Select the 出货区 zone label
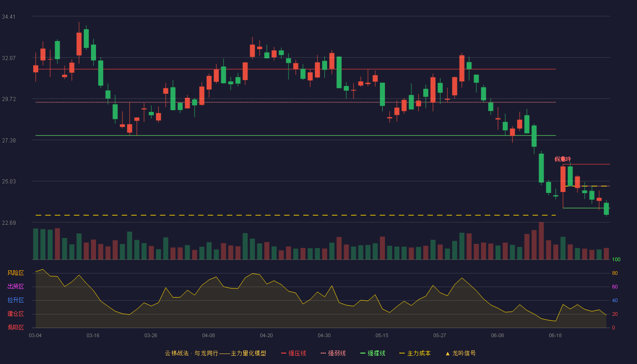This screenshot has width=637, height=364. 15,287
